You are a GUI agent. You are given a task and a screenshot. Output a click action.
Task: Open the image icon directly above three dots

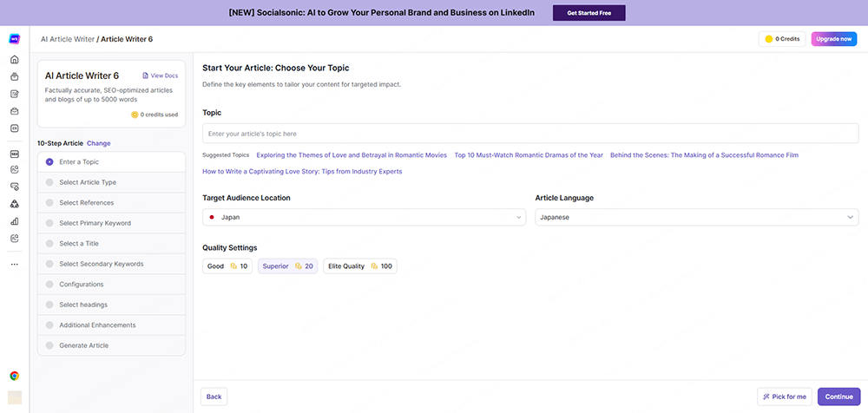coord(15,239)
